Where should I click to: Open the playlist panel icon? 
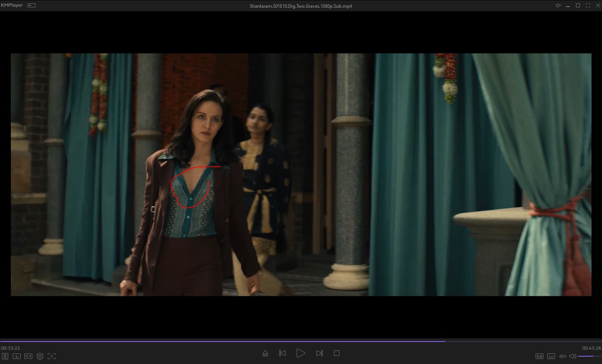5,356
